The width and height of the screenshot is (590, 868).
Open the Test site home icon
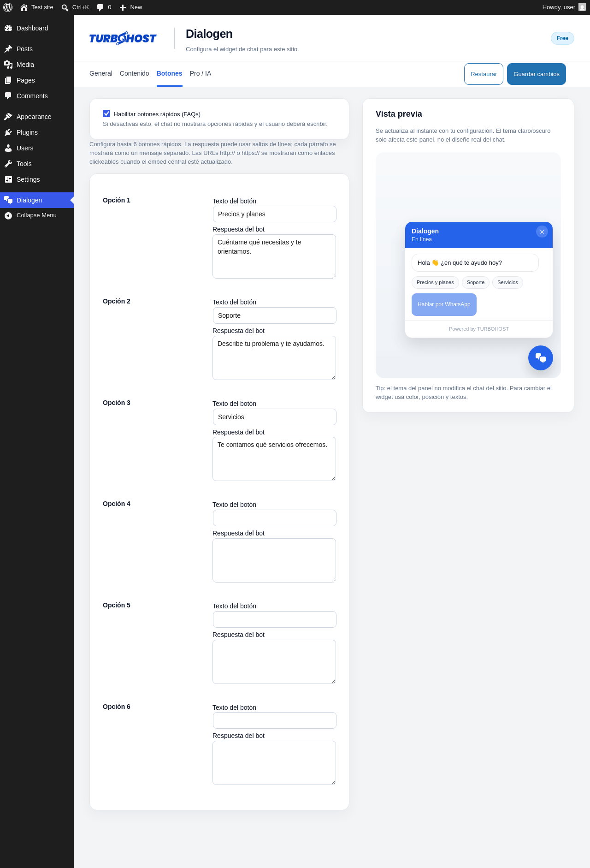pyautogui.click(x=24, y=7)
